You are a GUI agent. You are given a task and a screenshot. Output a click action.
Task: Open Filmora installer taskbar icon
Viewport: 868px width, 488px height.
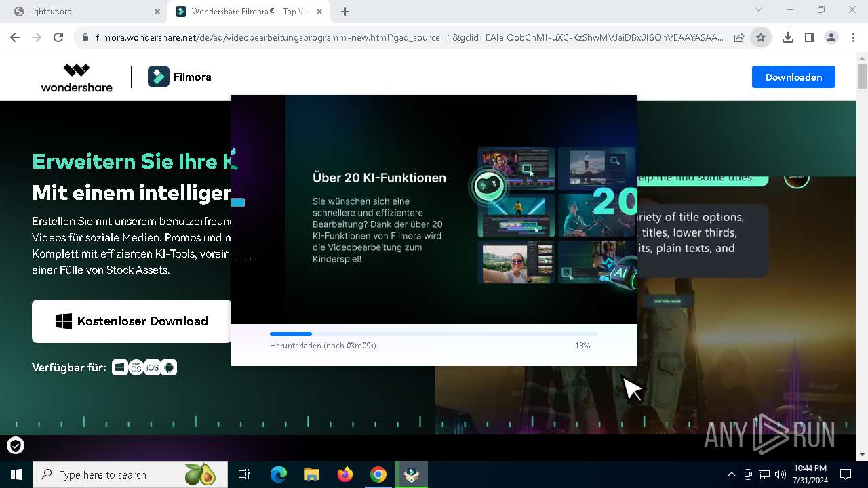412,474
